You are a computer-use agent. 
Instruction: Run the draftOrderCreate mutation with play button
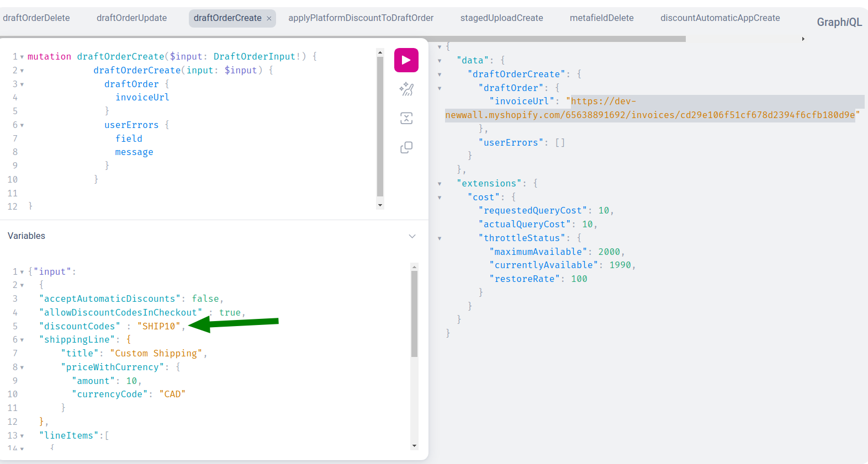pos(406,60)
